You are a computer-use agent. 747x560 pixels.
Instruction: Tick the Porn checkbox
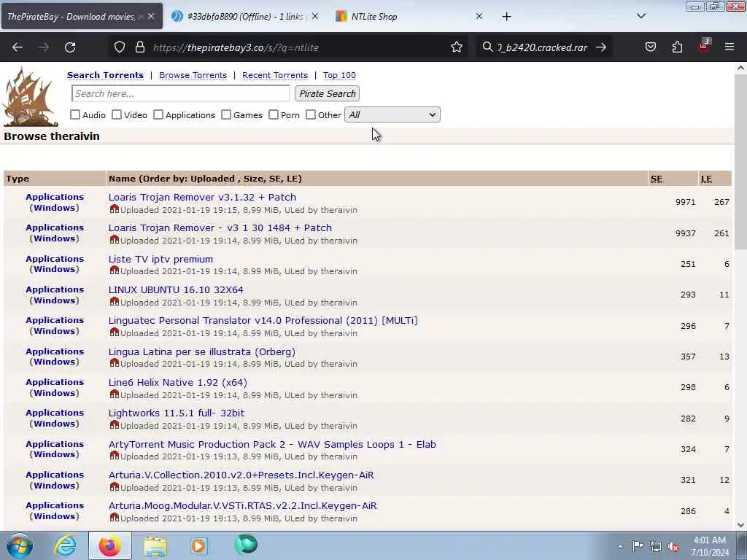pos(274,114)
